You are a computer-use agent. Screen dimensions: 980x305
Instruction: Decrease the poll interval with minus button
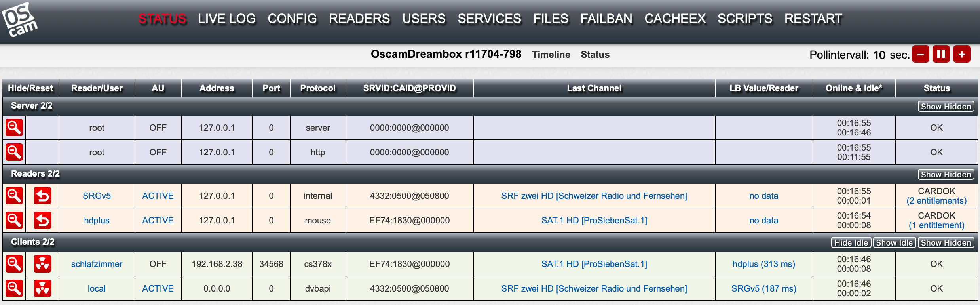pos(920,54)
